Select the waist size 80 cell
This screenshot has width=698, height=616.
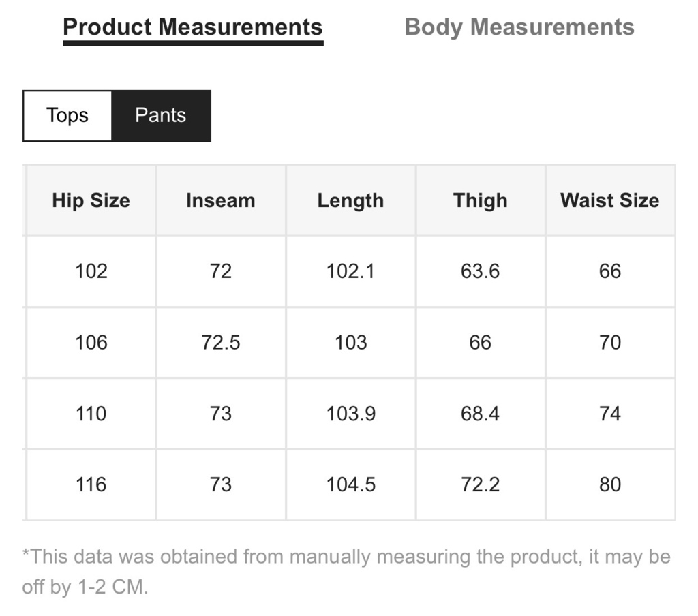(x=610, y=484)
